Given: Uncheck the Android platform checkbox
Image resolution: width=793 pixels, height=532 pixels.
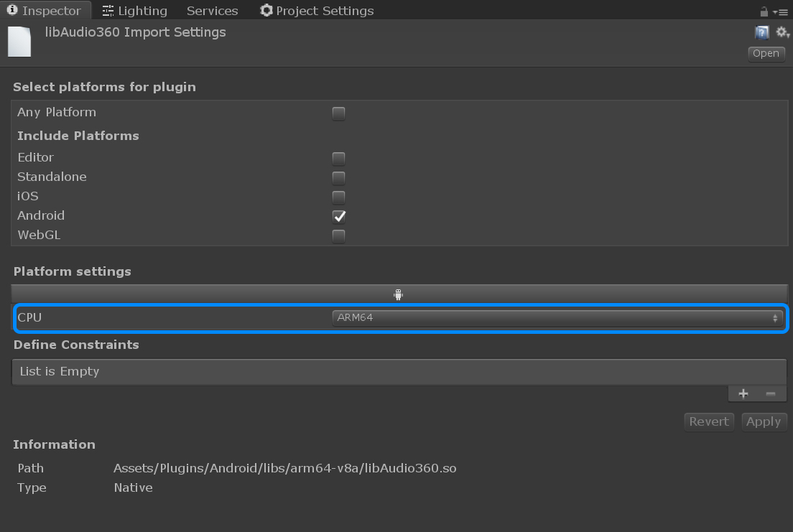Looking at the screenshot, I should click(338, 216).
